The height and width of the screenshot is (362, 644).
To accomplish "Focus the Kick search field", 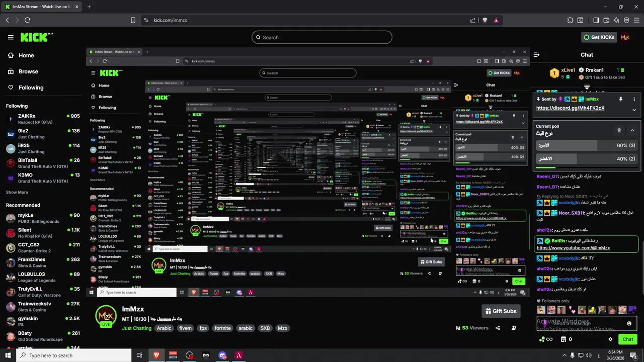I will [322, 37].
